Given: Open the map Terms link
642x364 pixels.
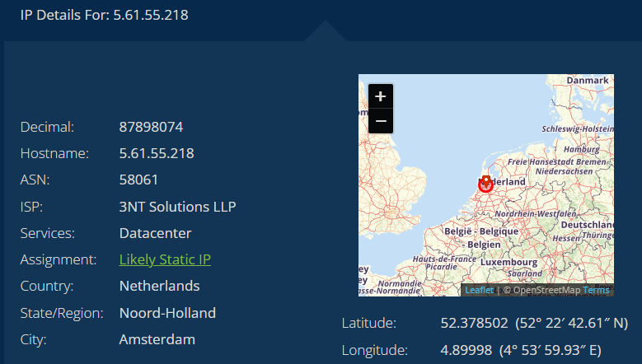Looking at the screenshot, I should pyautogui.click(x=597, y=290).
